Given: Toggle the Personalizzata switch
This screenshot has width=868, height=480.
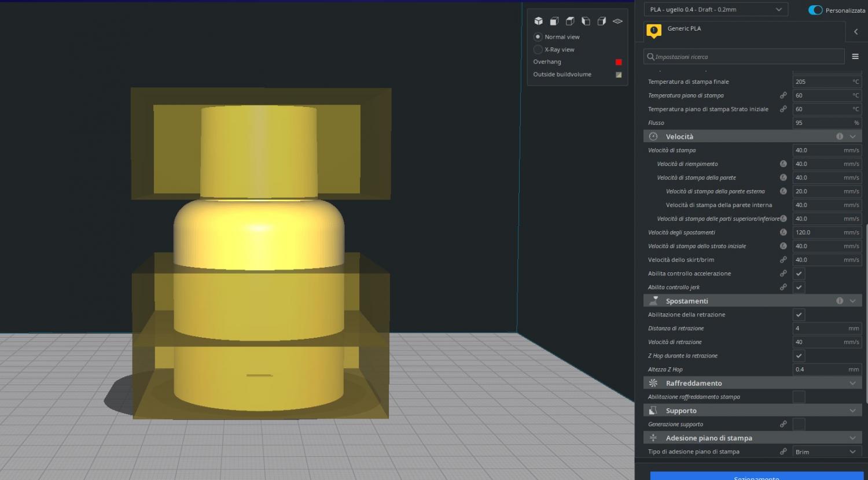Looking at the screenshot, I should point(815,10).
